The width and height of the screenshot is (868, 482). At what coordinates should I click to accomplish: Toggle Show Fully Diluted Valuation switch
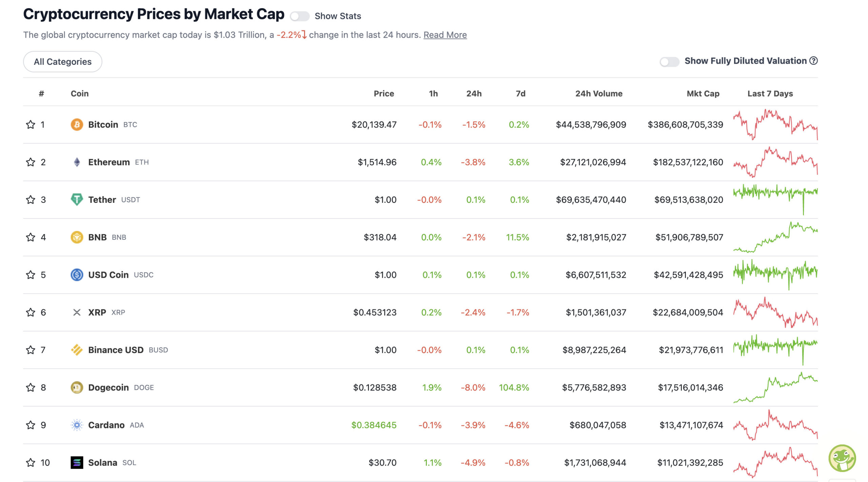[x=669, y=62]
